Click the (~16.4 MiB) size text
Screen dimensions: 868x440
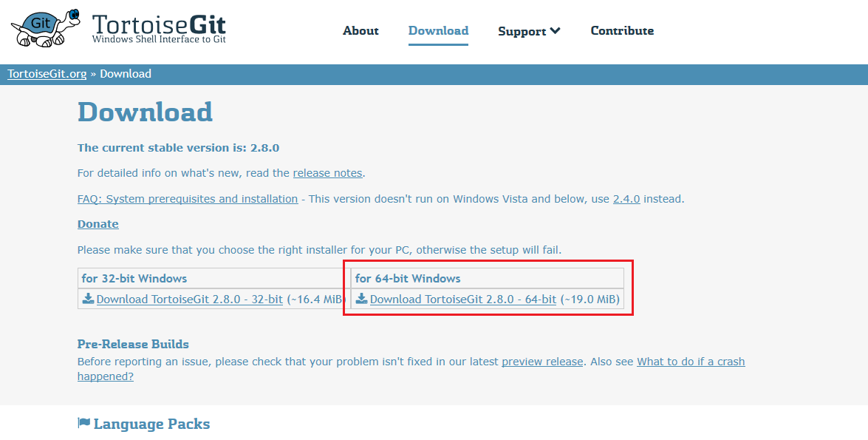pos(317,299)
